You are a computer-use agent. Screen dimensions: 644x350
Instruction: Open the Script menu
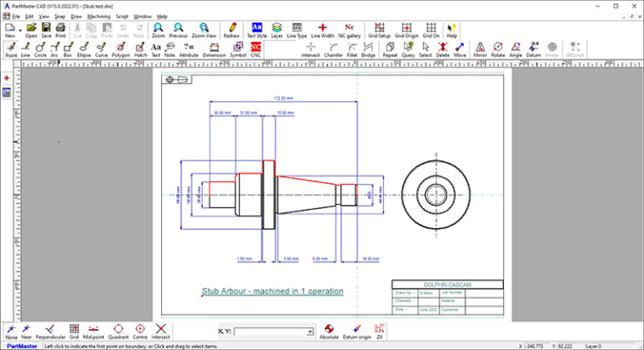click(122, 17)
